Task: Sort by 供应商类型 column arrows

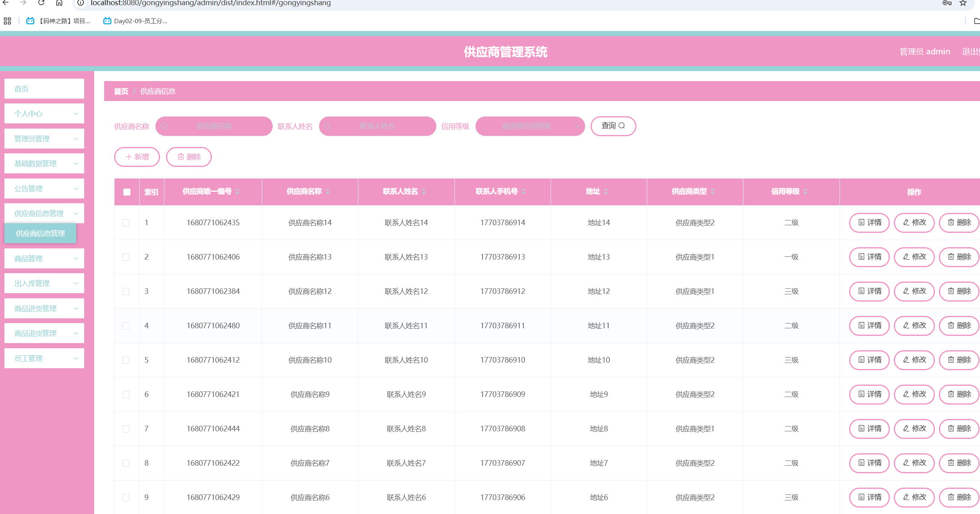Action: point(713,192)
